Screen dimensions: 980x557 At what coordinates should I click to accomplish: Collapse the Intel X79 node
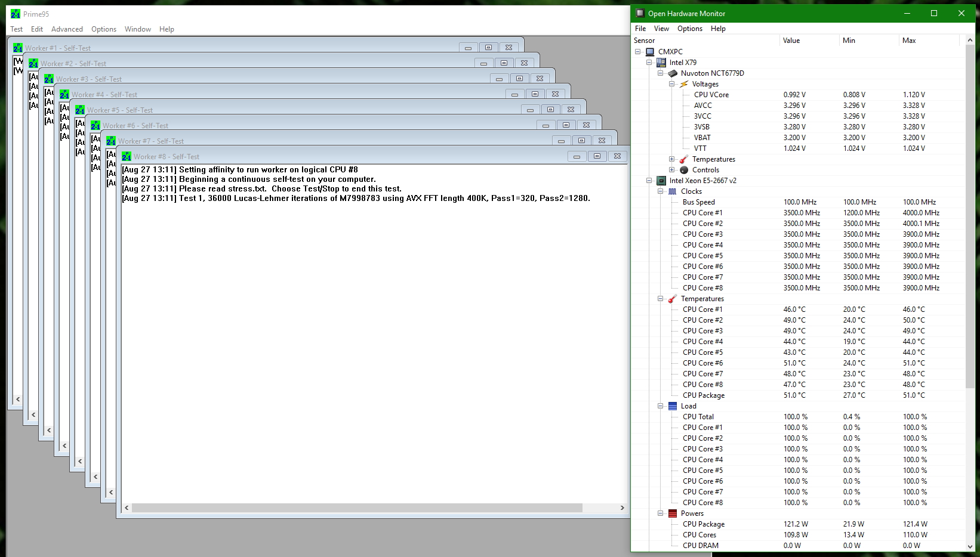(x=649, y=63)
